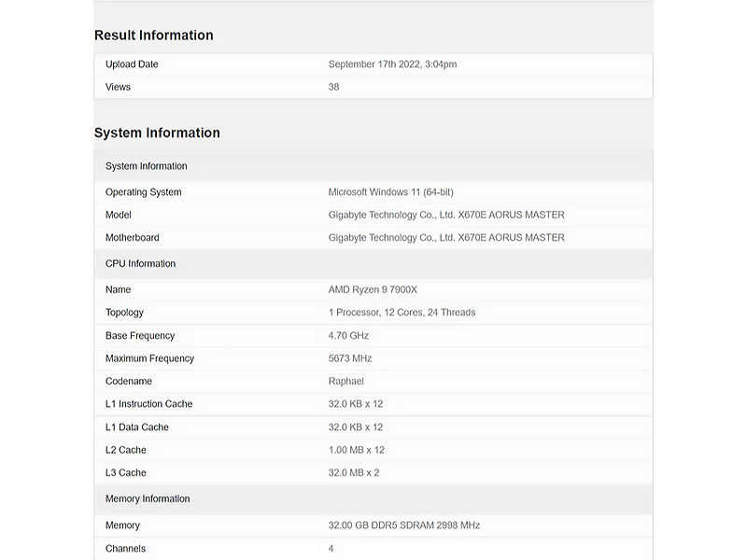Image resolution: width=747 pixels, height=560 pixels.
Task: Select the '1.00 MB x 12' value
Action: tap(357, 450)
